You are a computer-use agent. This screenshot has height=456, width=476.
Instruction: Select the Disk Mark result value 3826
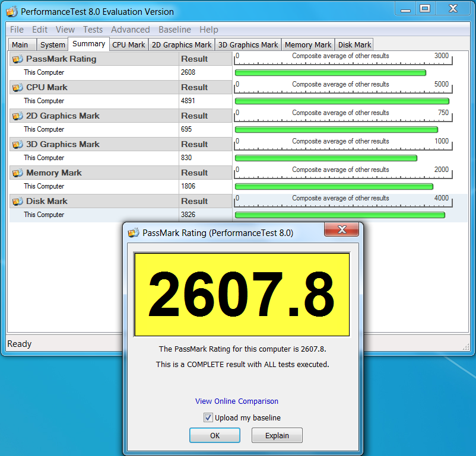(x=188, y=215)
